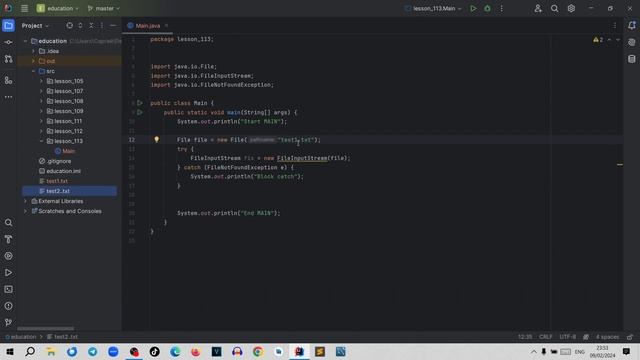Open editor tabs options menu
The image size is (640, 360).
615,25
